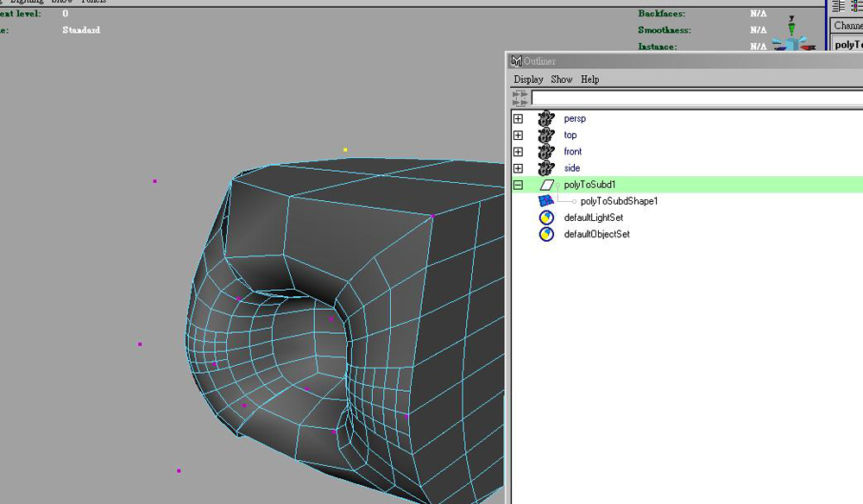Select front in the Outliner
Viewport: 863px width, 504px height.
click(572, 151)
